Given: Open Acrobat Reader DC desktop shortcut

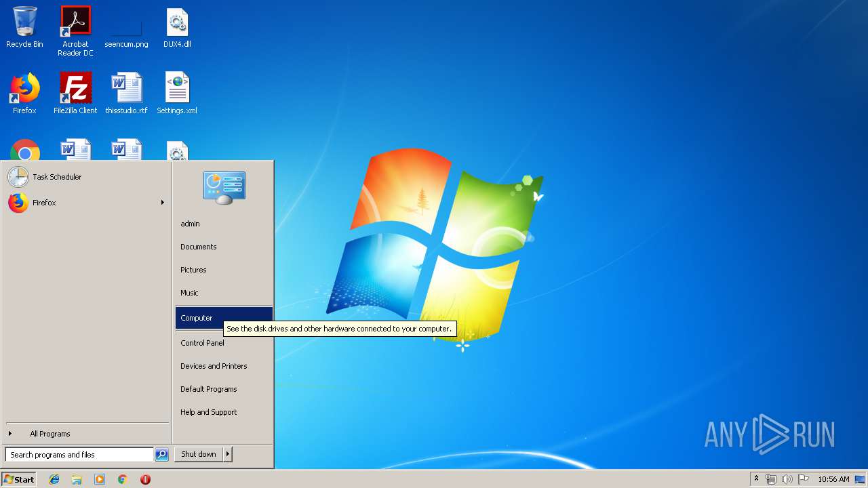Looking at the screenshot, I should coord(75,31).
